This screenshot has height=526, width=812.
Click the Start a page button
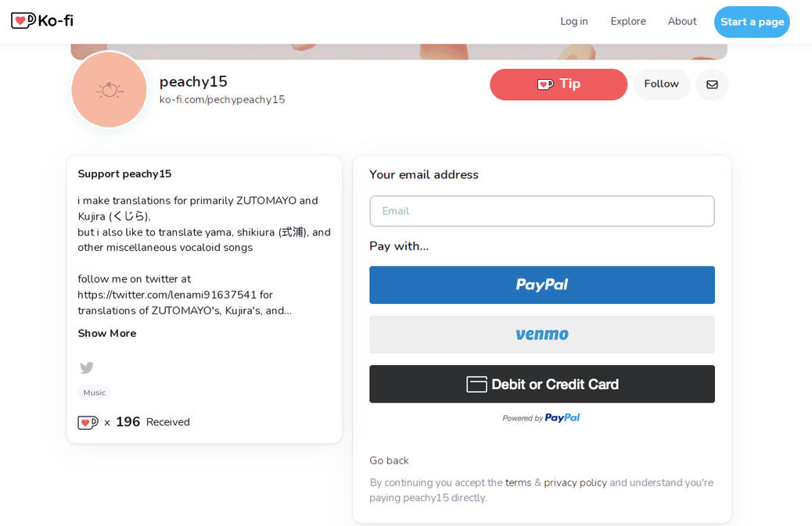pos(752,22)
